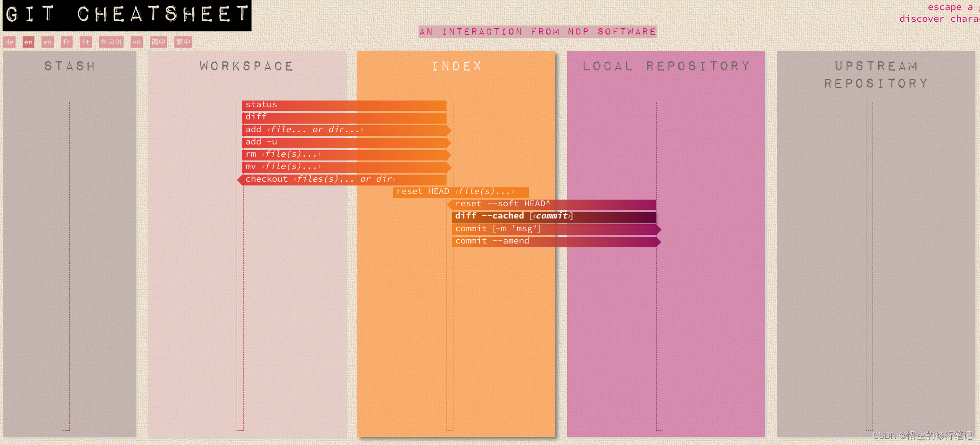The height and width of the screenshot is (445, 980).
Task: Switch language to German (de)
Action: [x=9, y=42]
